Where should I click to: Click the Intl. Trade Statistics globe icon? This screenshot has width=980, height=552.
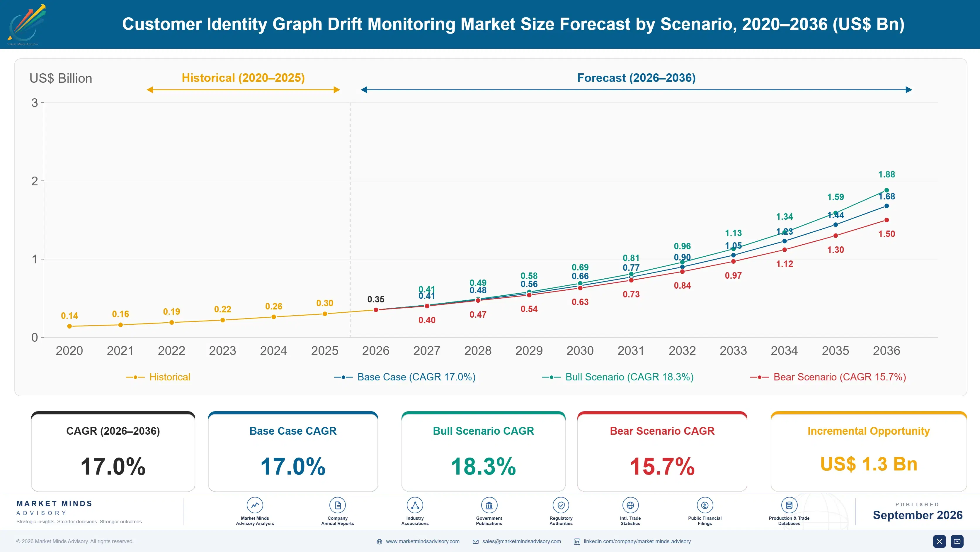(630, 505)
